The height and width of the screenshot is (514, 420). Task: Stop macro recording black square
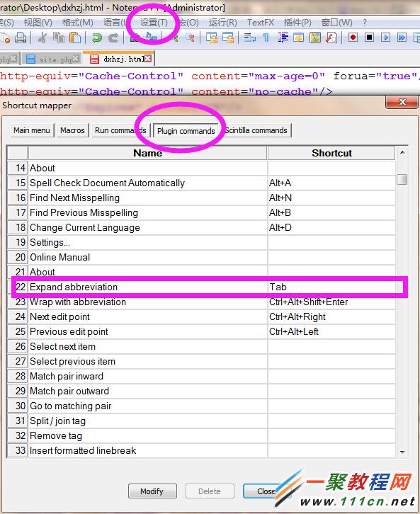370,38
